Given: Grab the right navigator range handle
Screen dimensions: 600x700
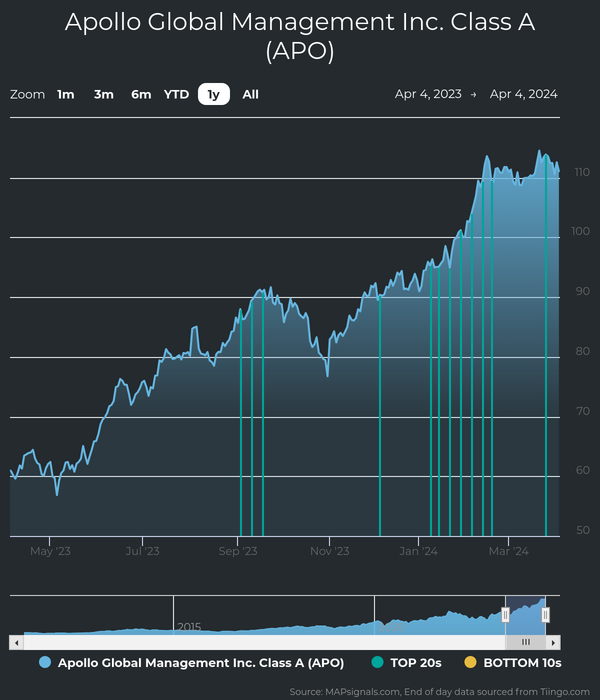Looking at the screenshot, I should [545, 615].
